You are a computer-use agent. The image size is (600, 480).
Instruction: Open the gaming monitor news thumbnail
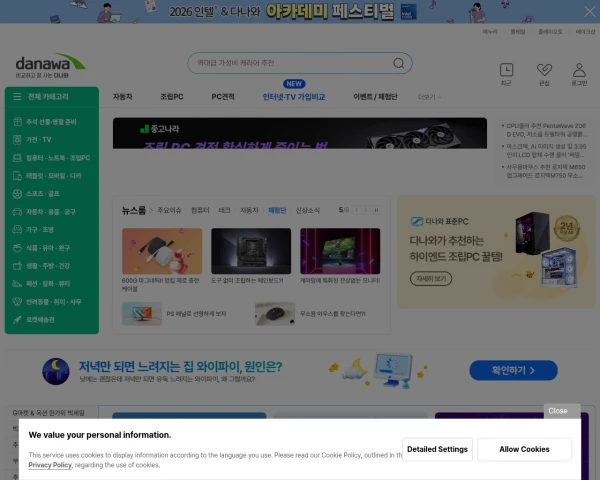[340, 251]
